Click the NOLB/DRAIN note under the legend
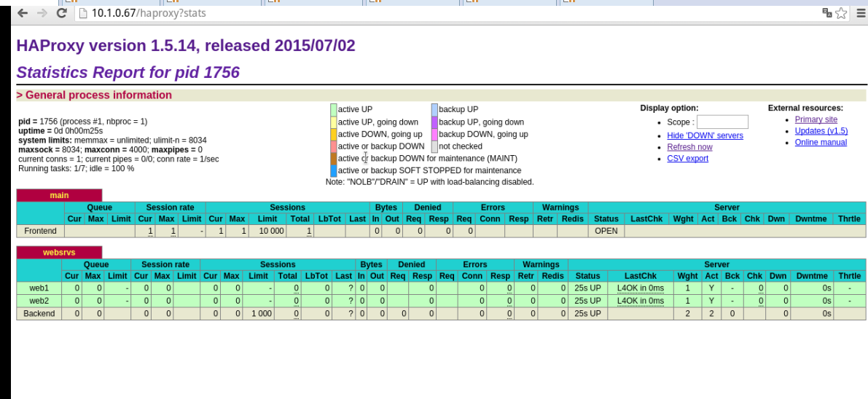The height and width of the screenshot is (399, 868). tap(429, 181)
